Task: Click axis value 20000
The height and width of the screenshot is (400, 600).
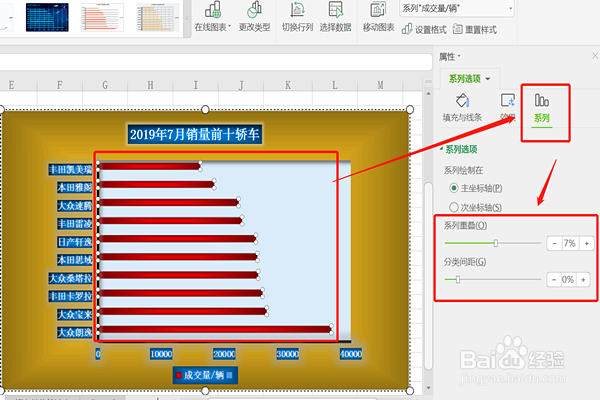Action: click(224, 354)
